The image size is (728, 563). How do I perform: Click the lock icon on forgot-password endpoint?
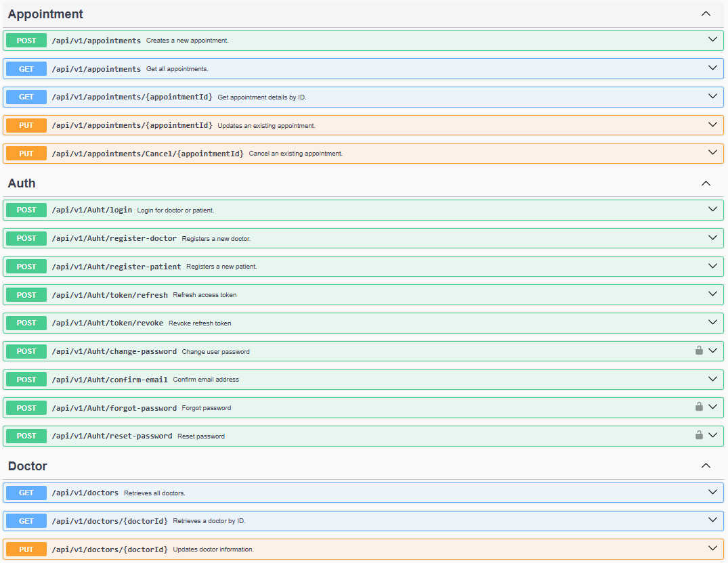point(699,407)
